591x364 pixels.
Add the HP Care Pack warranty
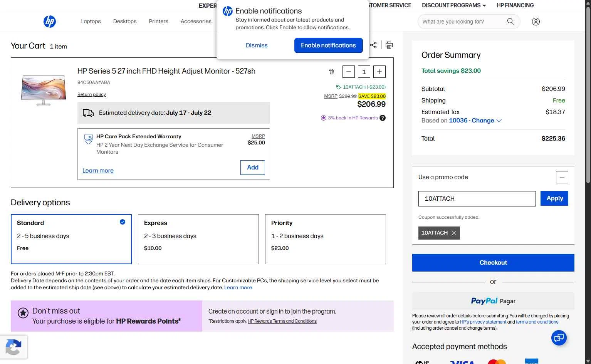click(x=253, y=168)
